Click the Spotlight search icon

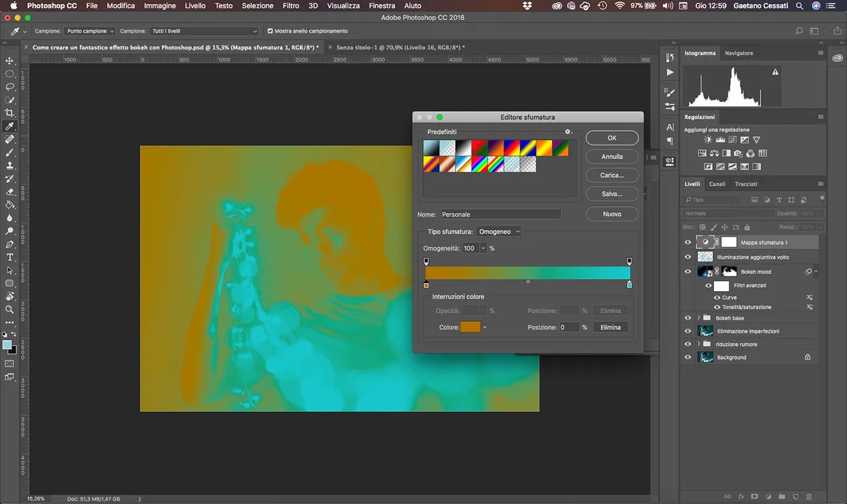click(799, 6)
